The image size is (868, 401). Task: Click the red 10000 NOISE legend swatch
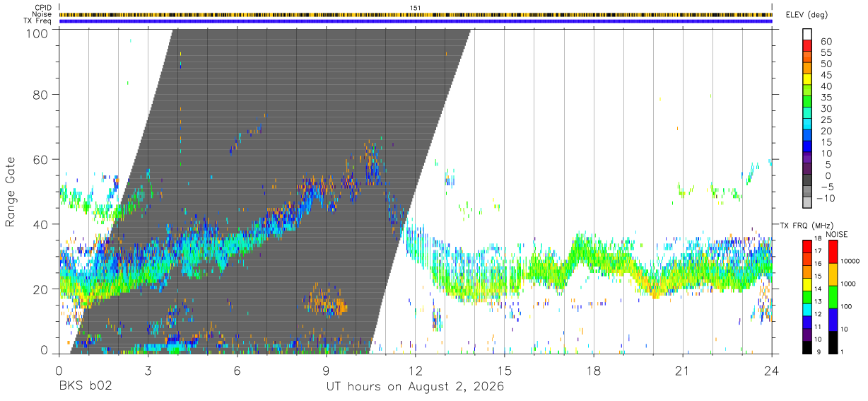(x=832, y=252)
